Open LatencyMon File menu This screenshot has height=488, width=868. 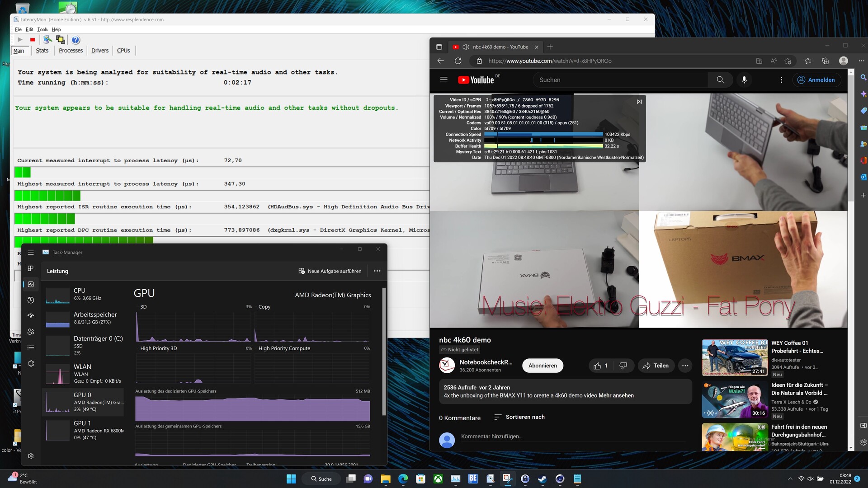pyautogui.click(x=18, y=29)
